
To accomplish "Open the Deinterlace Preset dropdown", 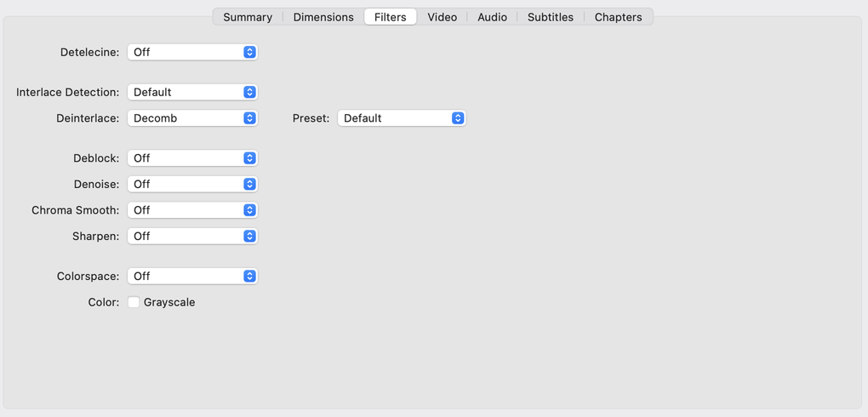I will point(402,118).
